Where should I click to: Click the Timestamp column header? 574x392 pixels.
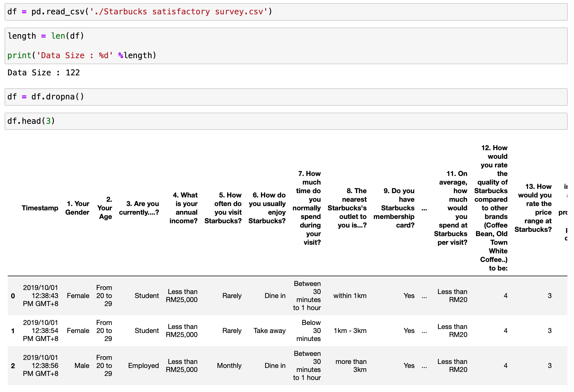(x=40, y=208)
